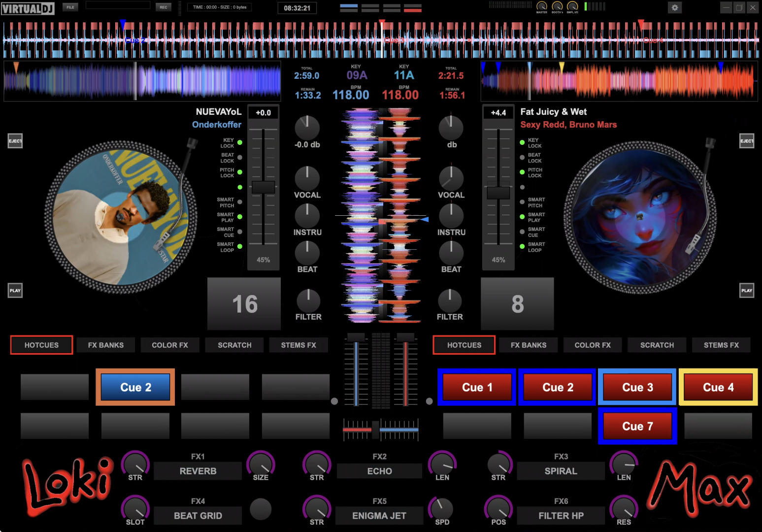Click the right deck FILTER knob
Image resolution: width=762 pixels, height=532 pixels.
tap(450, 300)
